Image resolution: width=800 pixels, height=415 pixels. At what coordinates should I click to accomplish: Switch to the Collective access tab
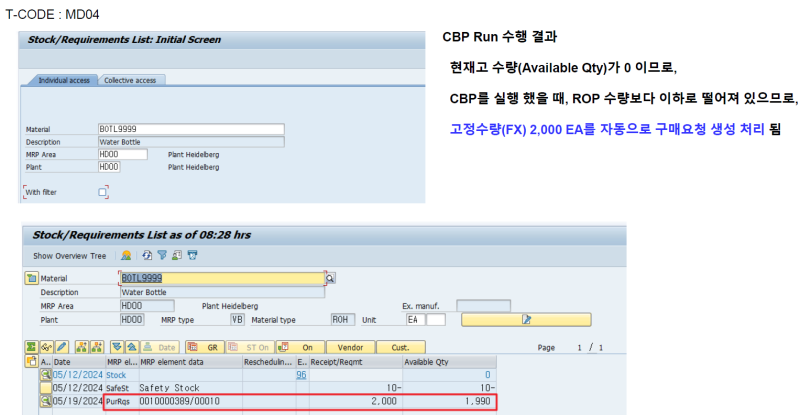130,80
